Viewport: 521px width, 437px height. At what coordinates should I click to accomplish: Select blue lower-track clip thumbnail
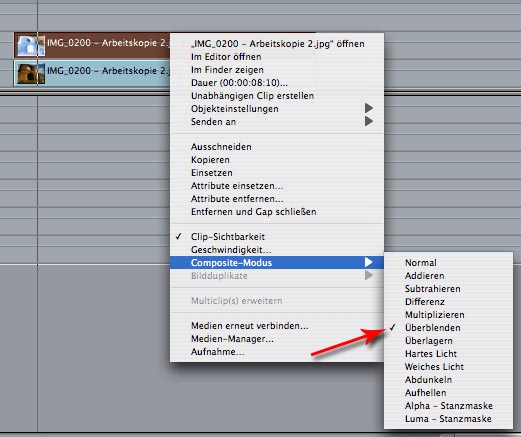coord(31,73)
